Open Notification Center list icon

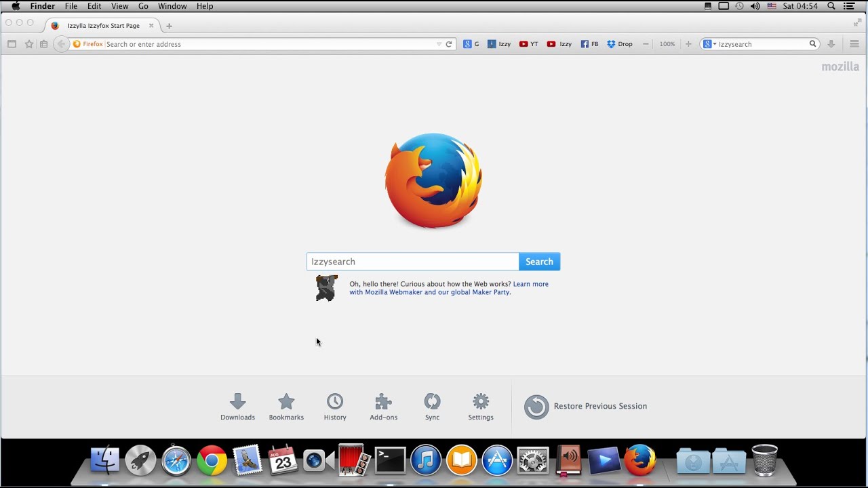tap(849, 6)
